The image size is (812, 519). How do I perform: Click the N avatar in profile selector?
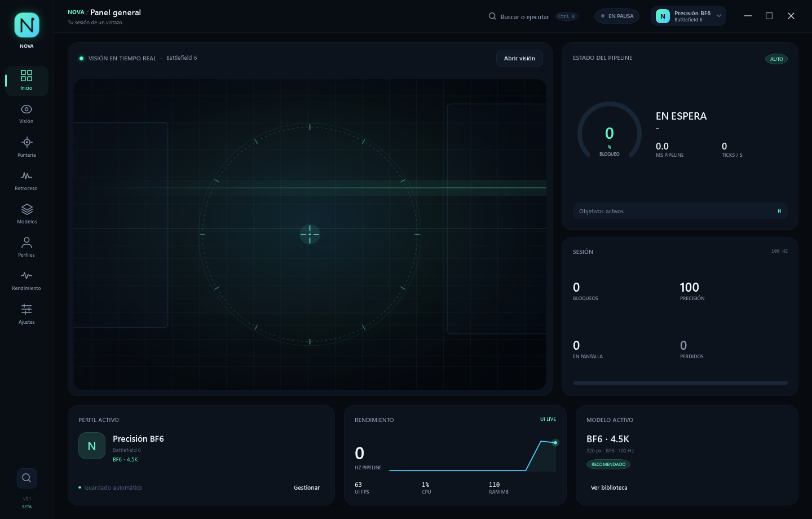tap(663, 16)
